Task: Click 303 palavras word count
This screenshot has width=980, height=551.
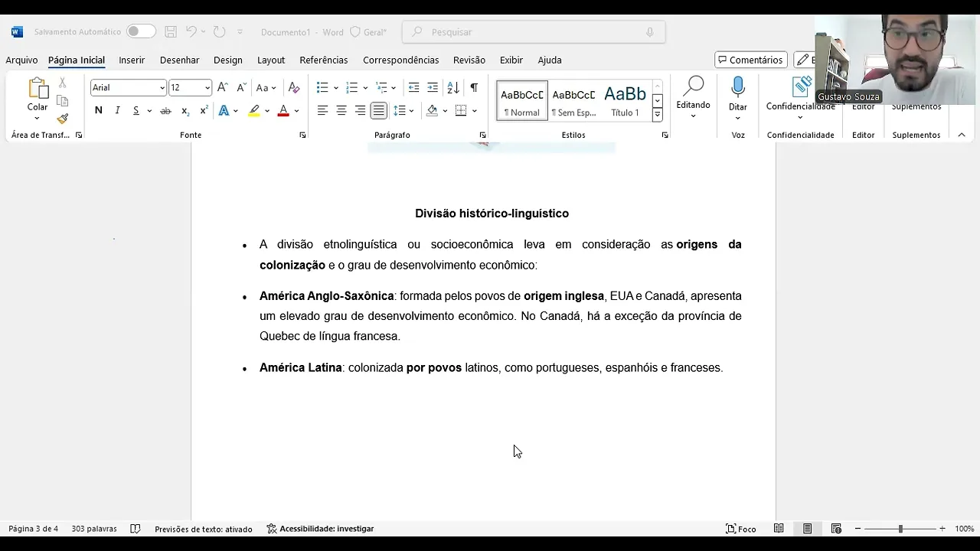Action: click(x=94, y=529)
